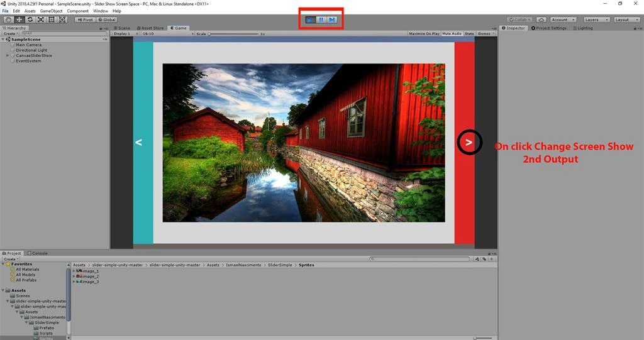This screenshot has width=644, height=340.
Task: Open the Layout dropdown
Action: (x=627, y=19)
